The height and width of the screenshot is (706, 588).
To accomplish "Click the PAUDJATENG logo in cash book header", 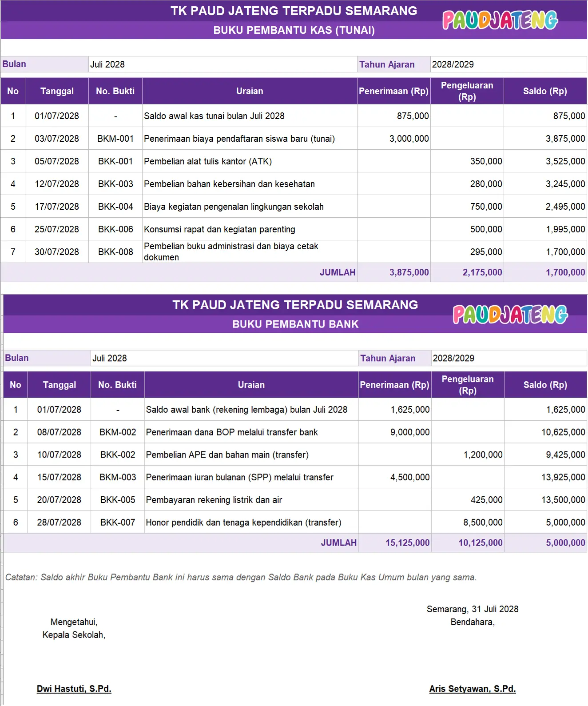I will click(500, 20).
